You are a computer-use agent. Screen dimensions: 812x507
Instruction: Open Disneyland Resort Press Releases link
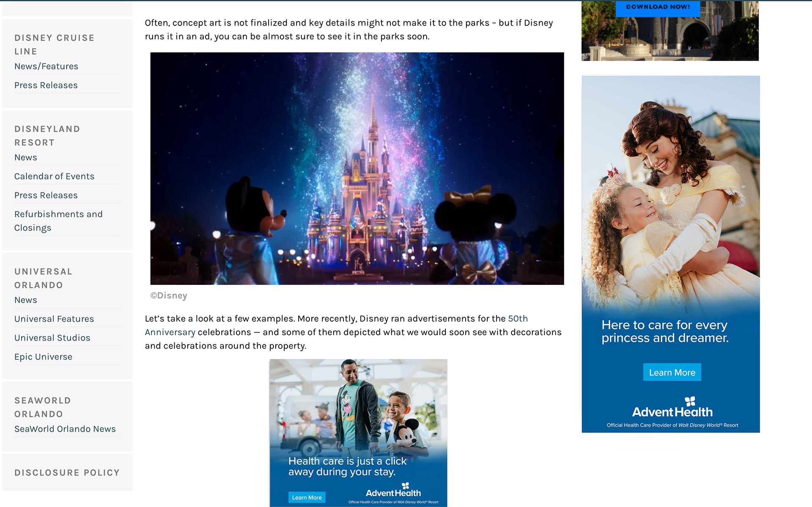tap(46, 196)
